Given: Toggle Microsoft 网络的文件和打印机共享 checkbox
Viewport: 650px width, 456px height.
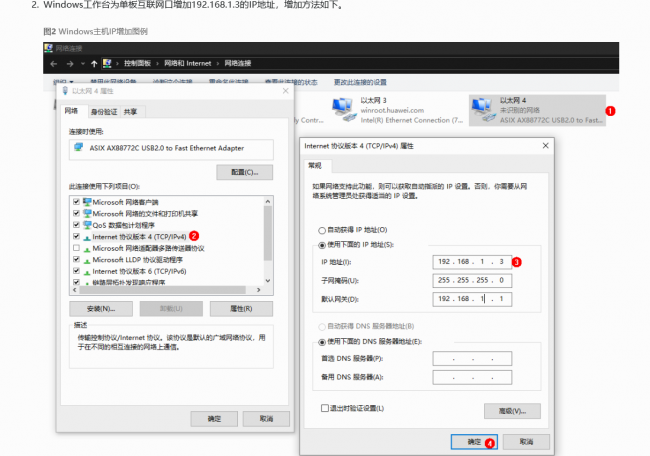Looking at the screenshot, I should coord(76,213).
